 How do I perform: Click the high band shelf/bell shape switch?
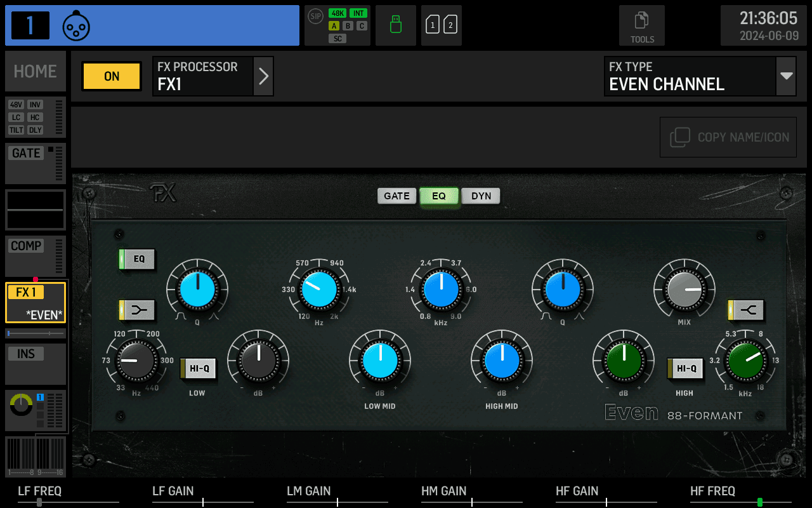coord(746,311)
